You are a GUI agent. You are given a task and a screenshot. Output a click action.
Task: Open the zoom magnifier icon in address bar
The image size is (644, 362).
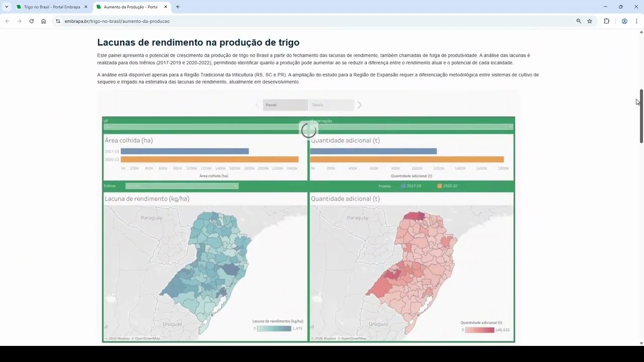point(579,21)
